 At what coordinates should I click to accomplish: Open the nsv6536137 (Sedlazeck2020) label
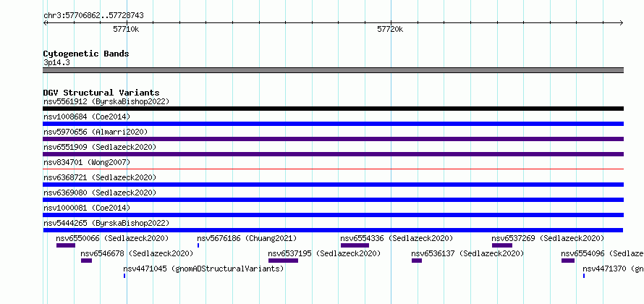[x=467, y=253]
